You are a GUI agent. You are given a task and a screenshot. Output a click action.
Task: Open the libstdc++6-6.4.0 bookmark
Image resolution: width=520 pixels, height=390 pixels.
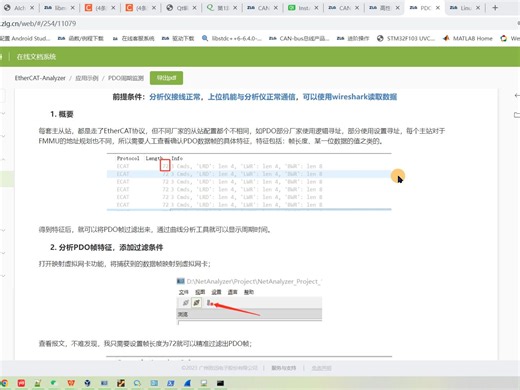[232, 38]
